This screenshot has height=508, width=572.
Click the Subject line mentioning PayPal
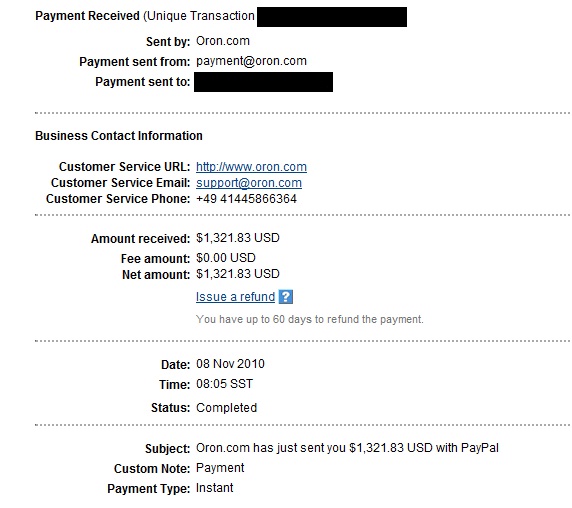pyautogui.click(x=347, y=448)
